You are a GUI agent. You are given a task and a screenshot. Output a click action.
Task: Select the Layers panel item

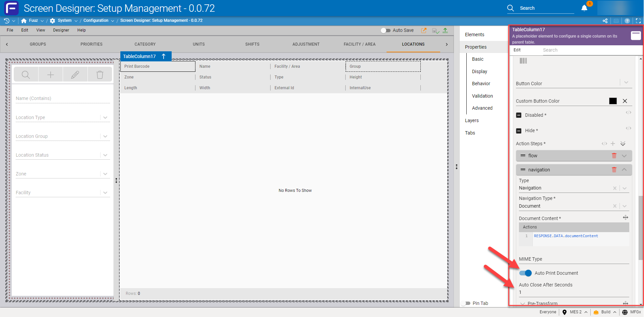(472, 120)
